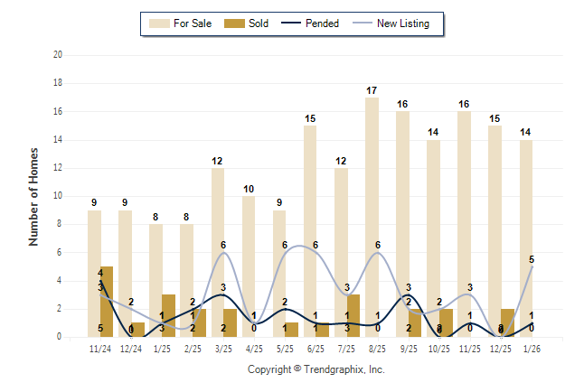Click the Sold legend color swatch

234,23
